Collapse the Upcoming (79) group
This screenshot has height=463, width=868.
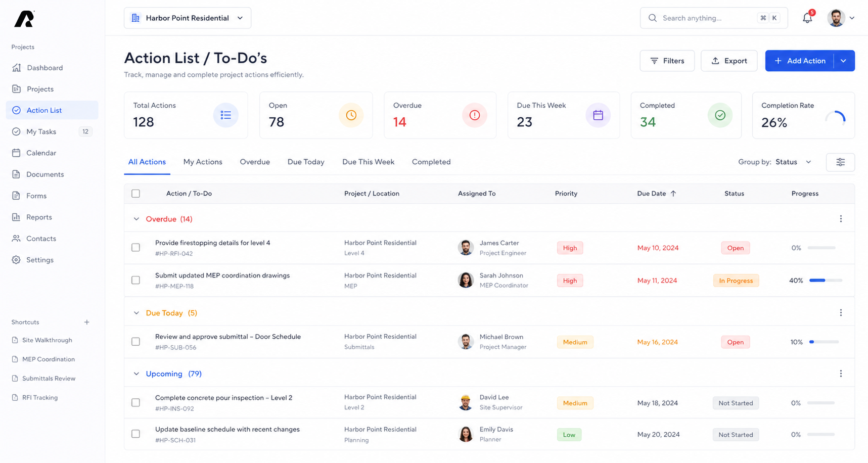tap(136, 374)
